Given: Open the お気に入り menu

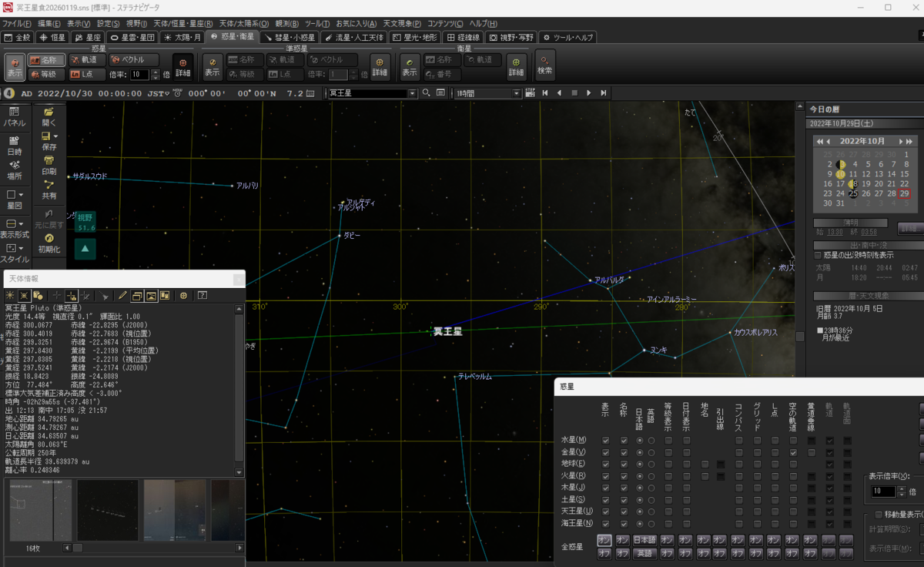Looking at the screenshot, I should [356, 24].
